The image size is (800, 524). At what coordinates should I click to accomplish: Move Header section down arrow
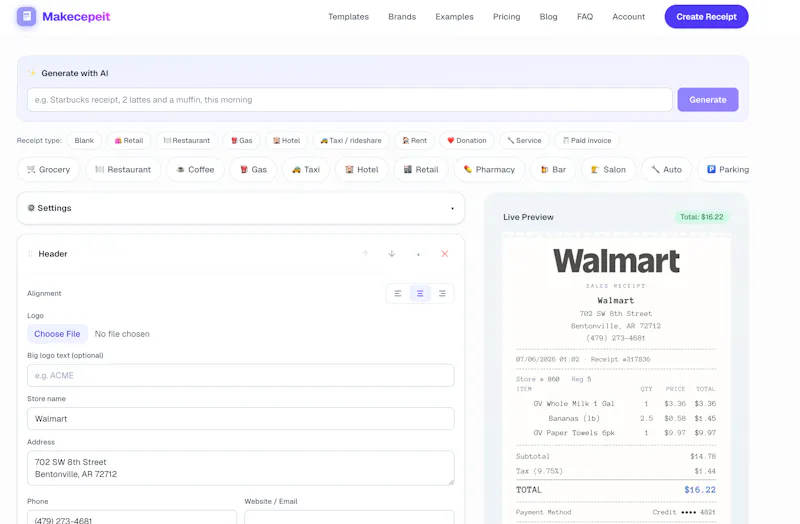(392, 254)
